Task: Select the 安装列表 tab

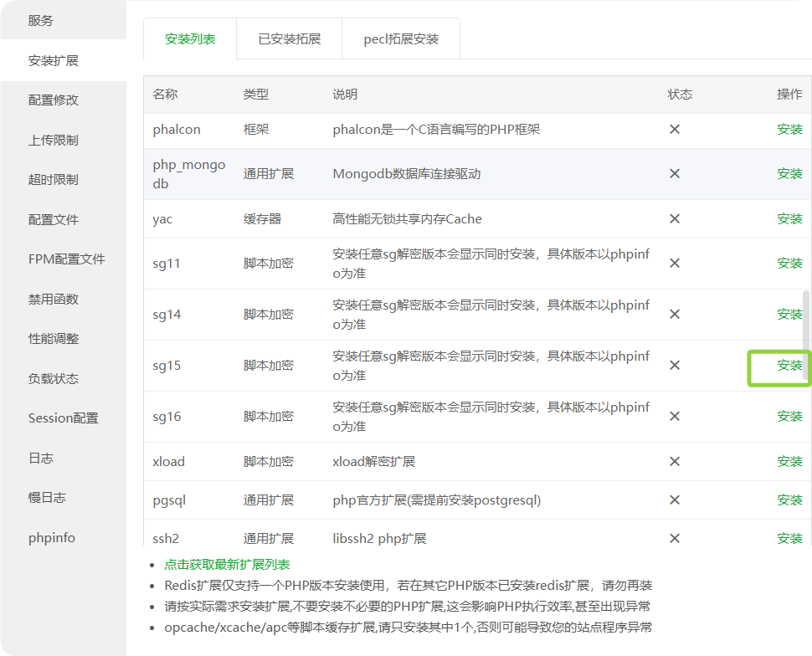Action: click(x=190, y=39)
